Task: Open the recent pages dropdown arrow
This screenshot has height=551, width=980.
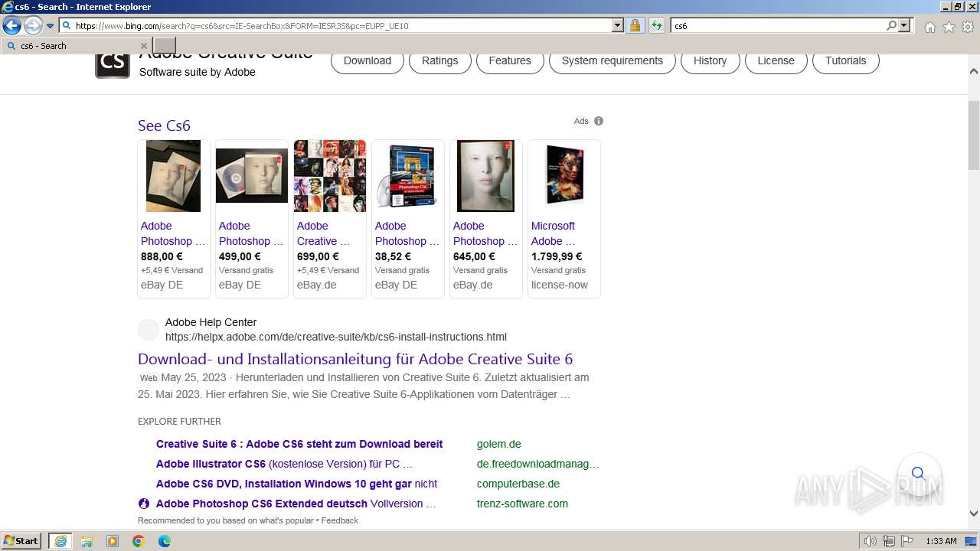Action: click(x=50, y=26)
